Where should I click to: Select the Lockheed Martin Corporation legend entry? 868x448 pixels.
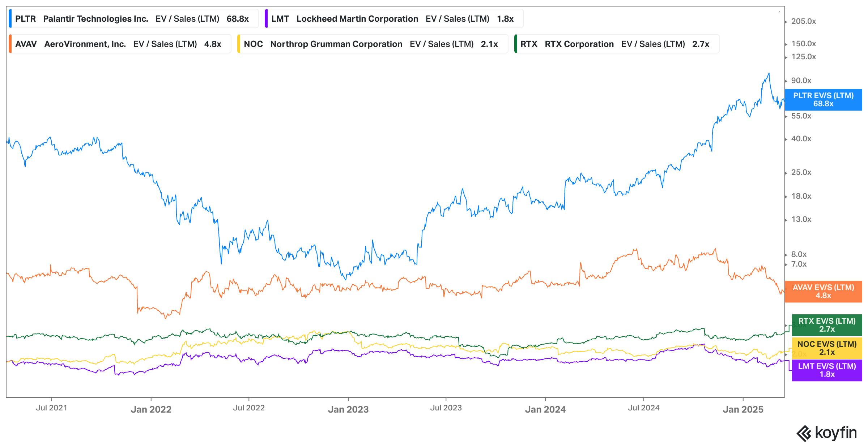tap(357, 19)
